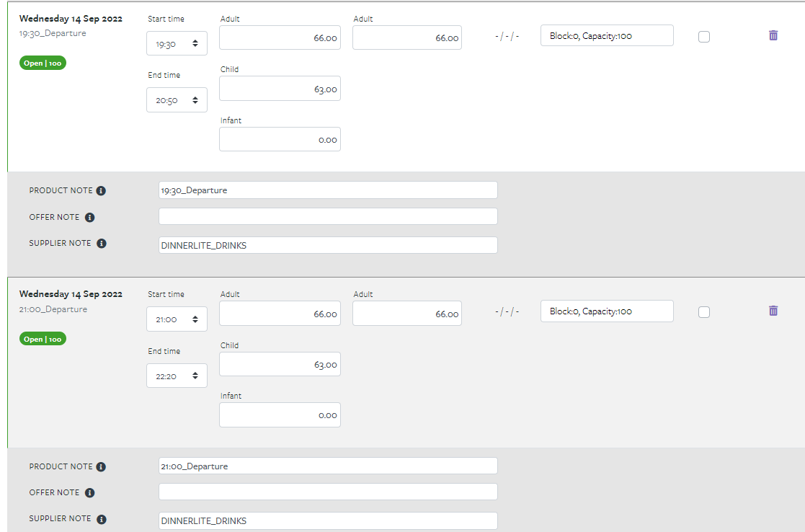The height and width of the screenshot is (532, 805).
Task: Click the Block:0, Capacity:100 field for 19:30 departure
Action: coord(606,35)
